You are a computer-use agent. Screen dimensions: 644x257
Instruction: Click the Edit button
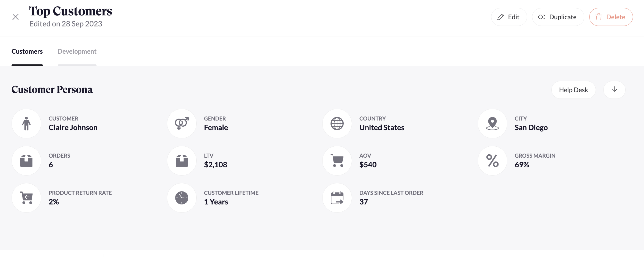509,17
